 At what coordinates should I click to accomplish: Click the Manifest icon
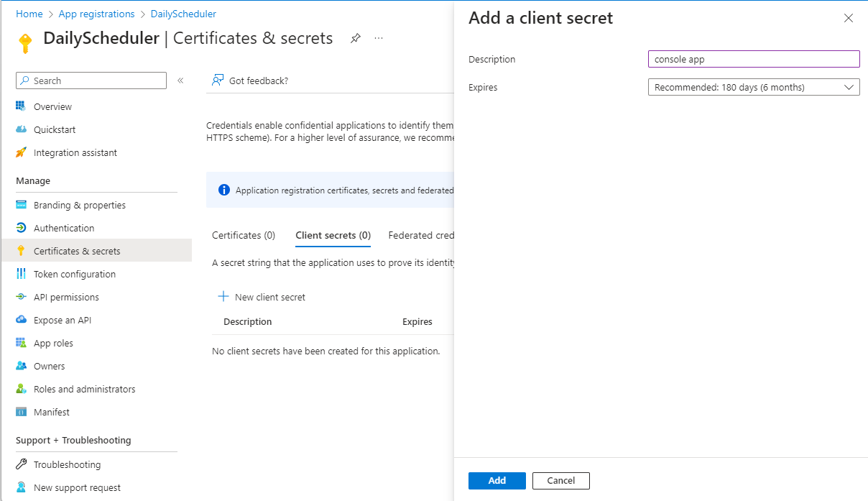coord(21,412)
